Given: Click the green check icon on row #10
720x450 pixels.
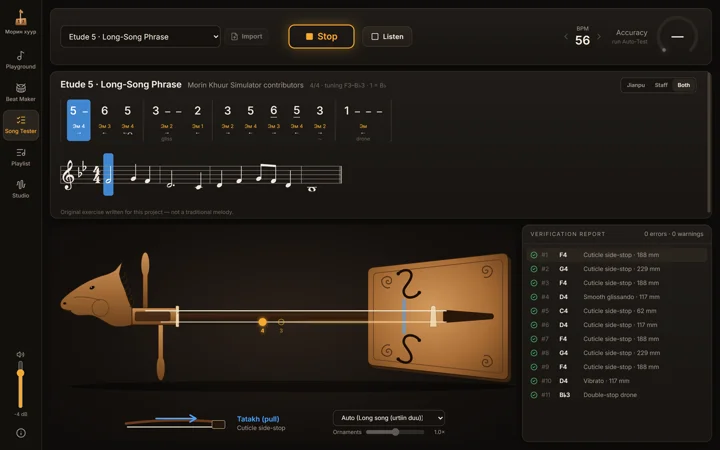Looking at the screenshot, I should 534,381.
